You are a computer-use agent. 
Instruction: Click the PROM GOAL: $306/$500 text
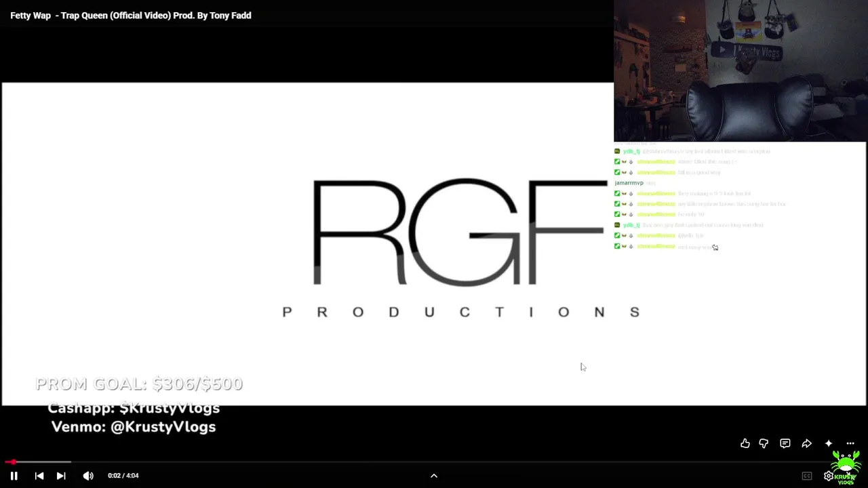139,384
